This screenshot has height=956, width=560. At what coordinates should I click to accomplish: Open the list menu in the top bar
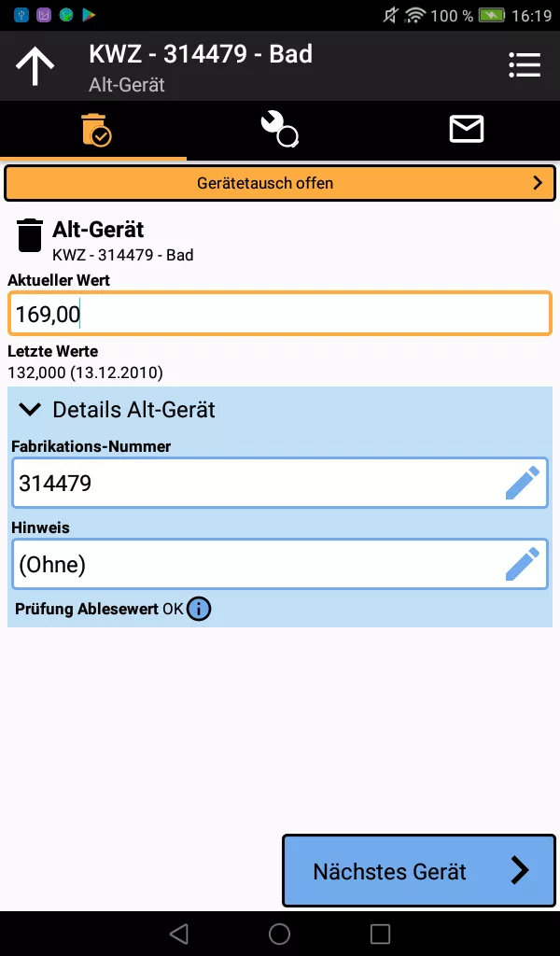coord(525,65)
